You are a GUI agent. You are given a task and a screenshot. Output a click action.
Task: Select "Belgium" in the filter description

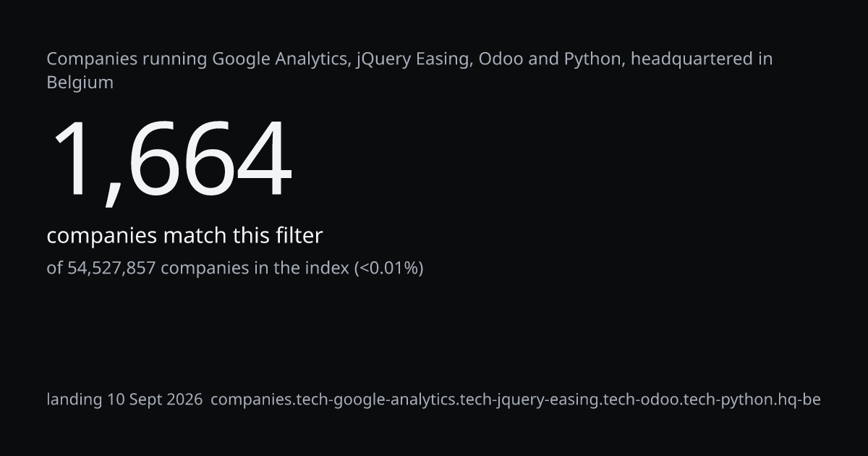click(x=80, y=83)
